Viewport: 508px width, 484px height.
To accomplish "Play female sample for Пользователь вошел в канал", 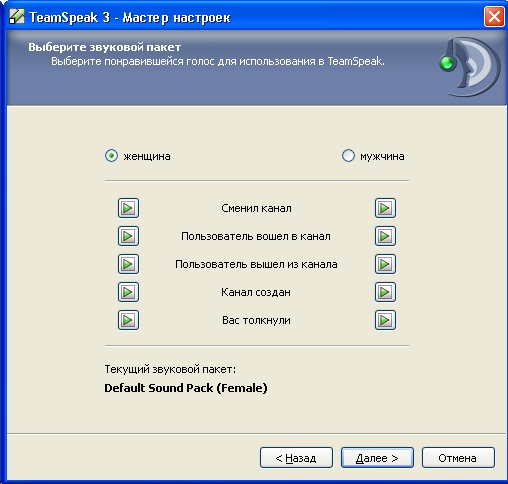I will click(x=128, y=236).
